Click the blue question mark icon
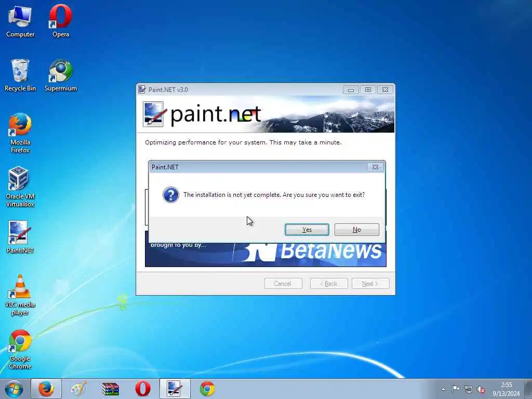Image resolution: width=532 pixels, height=399 pixels. pyautogui.click(x=170, y=195)
